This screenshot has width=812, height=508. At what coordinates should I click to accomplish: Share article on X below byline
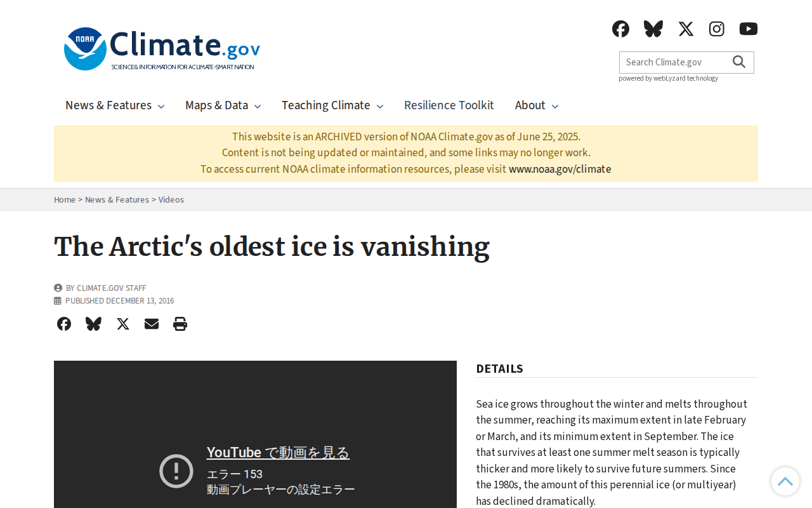click(123, 324)
